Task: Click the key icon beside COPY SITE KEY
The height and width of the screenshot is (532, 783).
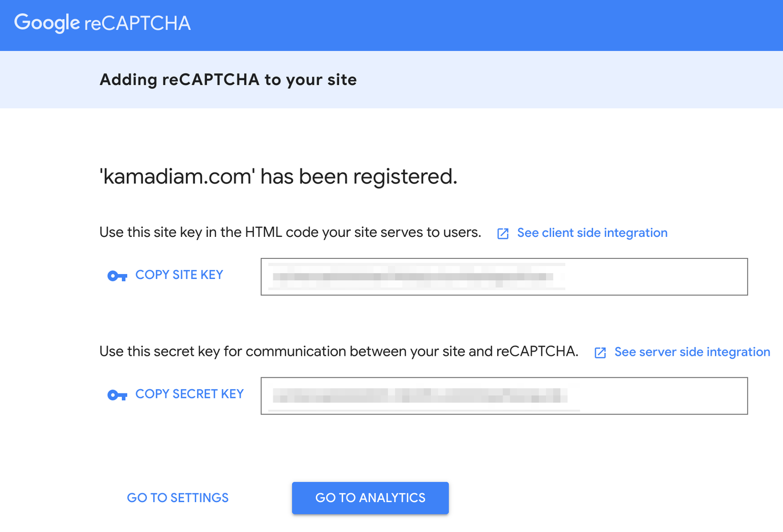Action: [x=117, y=276]
